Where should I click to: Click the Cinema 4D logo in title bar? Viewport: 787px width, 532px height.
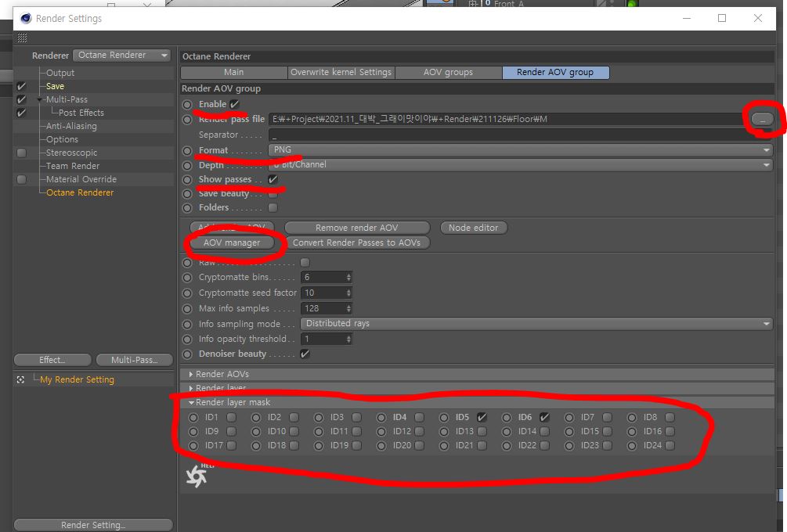(x=26, y=19)
